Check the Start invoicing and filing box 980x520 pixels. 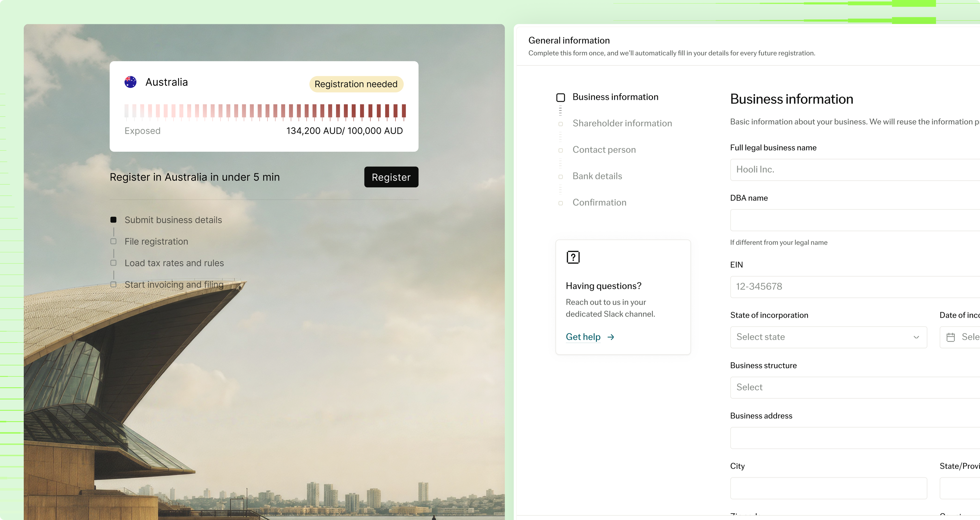click(x=113, y=284)
